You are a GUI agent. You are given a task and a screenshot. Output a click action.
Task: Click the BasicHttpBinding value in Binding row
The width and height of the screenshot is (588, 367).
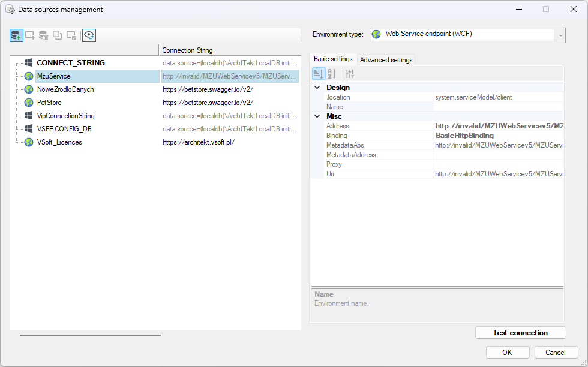pos(464,136)
